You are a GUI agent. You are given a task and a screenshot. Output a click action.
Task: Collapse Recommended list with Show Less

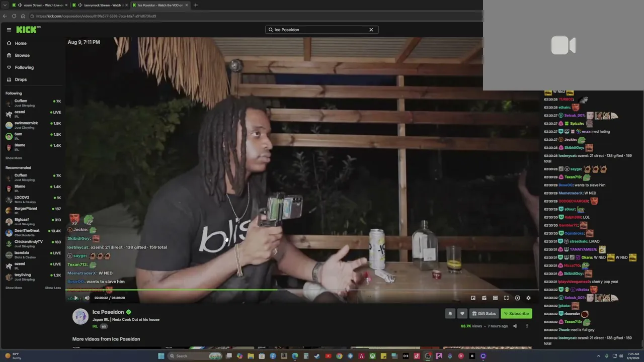tap(53, 288)
